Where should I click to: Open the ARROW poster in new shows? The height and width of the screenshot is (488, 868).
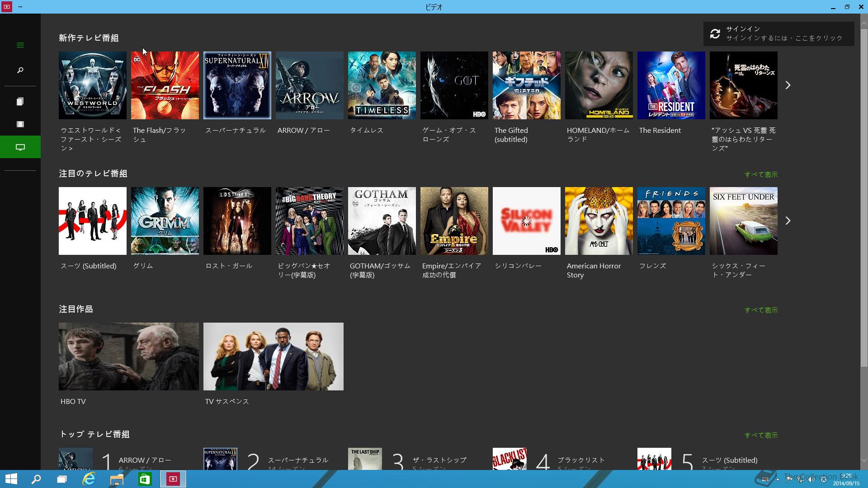pos(310,85)
